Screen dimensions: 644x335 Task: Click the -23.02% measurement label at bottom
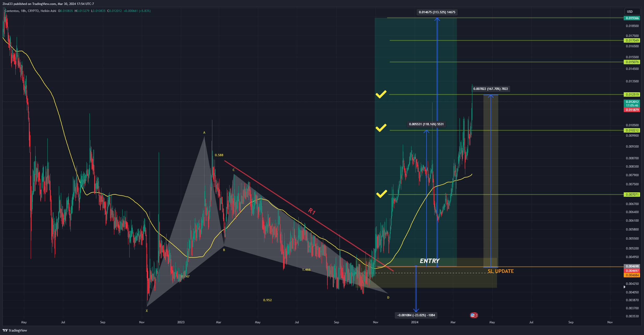click(416, 315)
